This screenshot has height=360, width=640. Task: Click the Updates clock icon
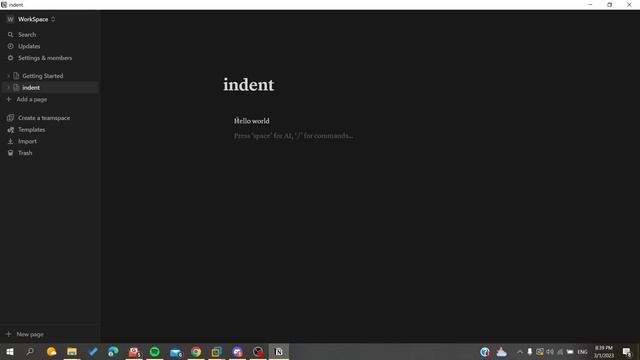(11, 46)
